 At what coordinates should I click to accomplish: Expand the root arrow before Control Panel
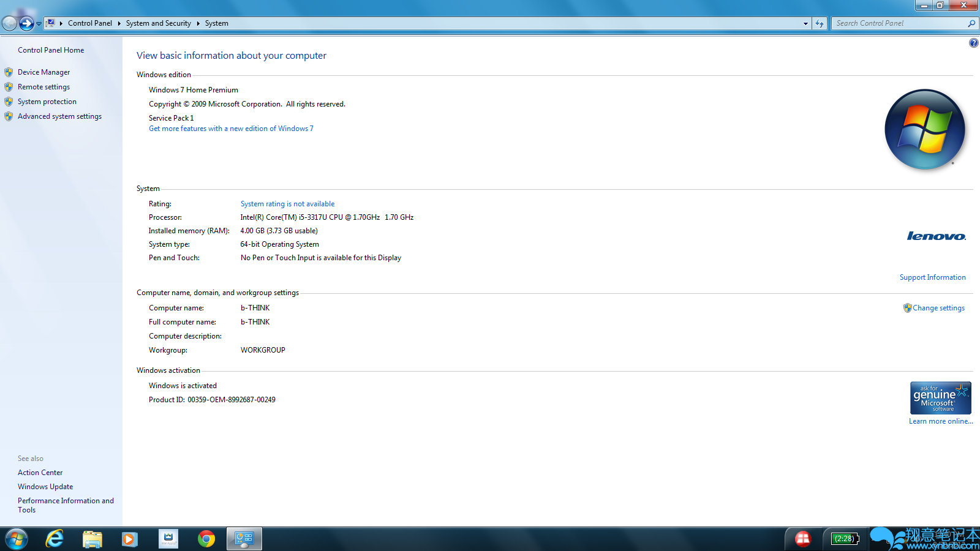(x=61, y=23)
